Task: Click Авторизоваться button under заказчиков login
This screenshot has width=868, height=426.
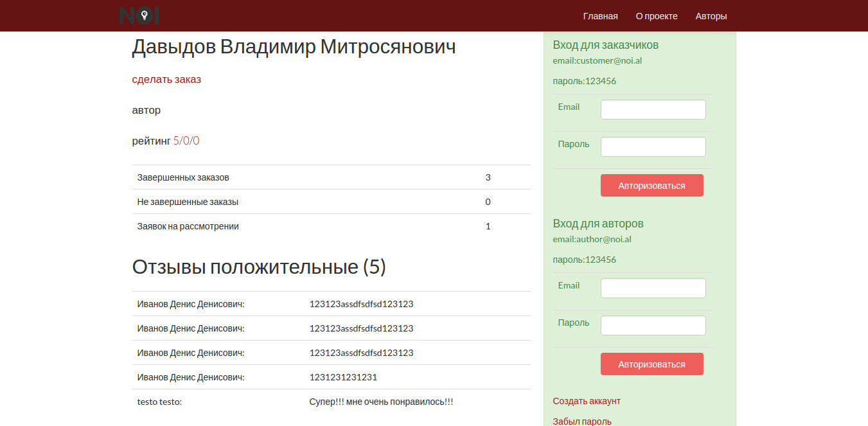Action: pos(651,186)
